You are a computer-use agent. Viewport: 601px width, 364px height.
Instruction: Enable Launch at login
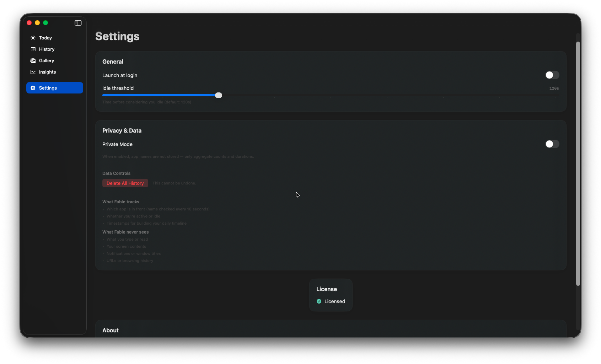coord(552,75)
